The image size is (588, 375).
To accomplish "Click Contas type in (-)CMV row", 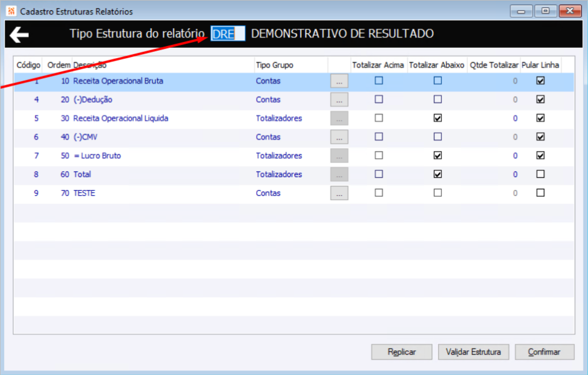I will point(268,137).
